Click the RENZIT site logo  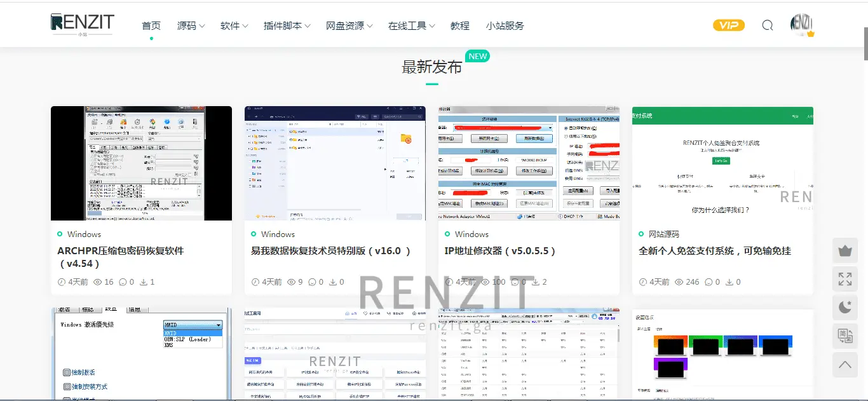pos(82,24)
